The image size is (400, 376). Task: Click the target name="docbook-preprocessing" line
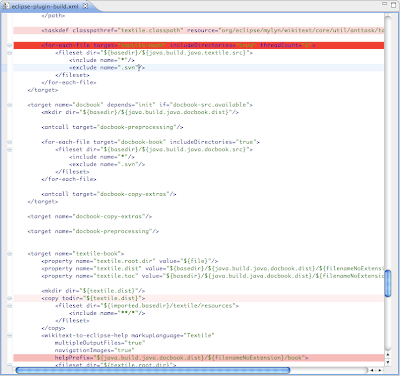93,231
